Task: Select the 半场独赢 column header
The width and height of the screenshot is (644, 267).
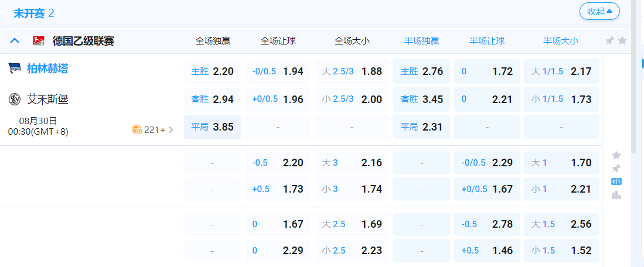Action: click(x=421, y=41)
